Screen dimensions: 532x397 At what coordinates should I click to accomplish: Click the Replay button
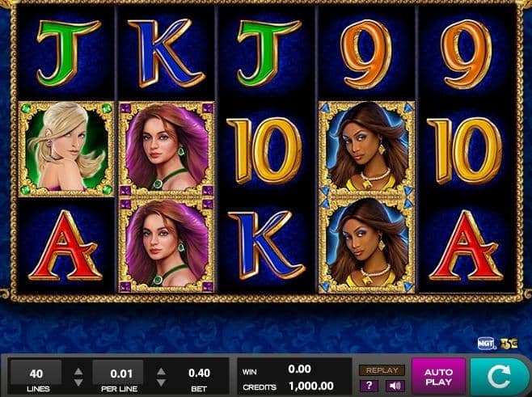pos(382,370)
